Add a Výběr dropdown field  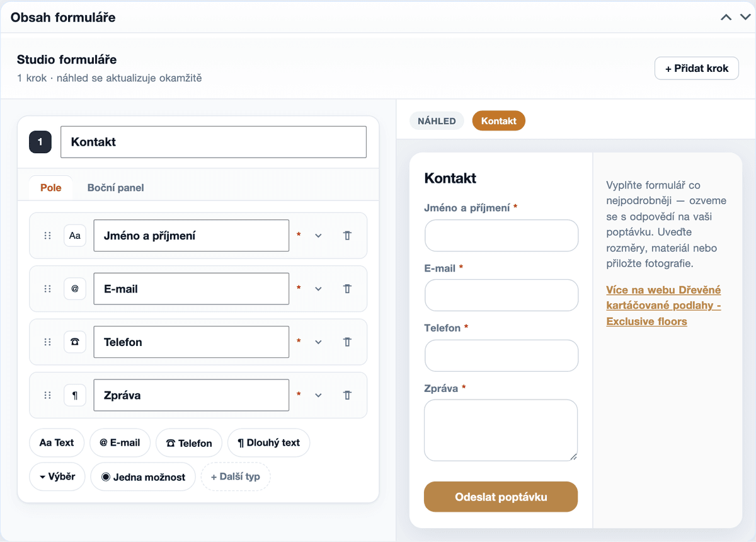pyautogui.click(x=57, y=476)
